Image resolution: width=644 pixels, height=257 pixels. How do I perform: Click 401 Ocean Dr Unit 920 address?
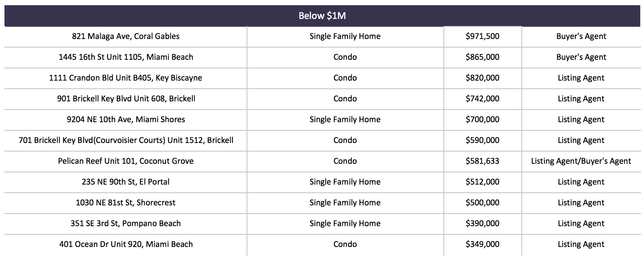126,244
